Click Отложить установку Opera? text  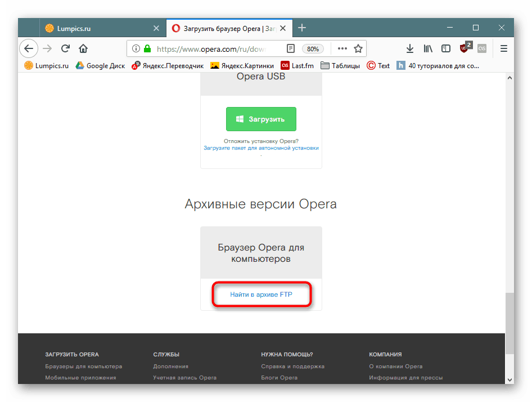[x=261, y=141]
